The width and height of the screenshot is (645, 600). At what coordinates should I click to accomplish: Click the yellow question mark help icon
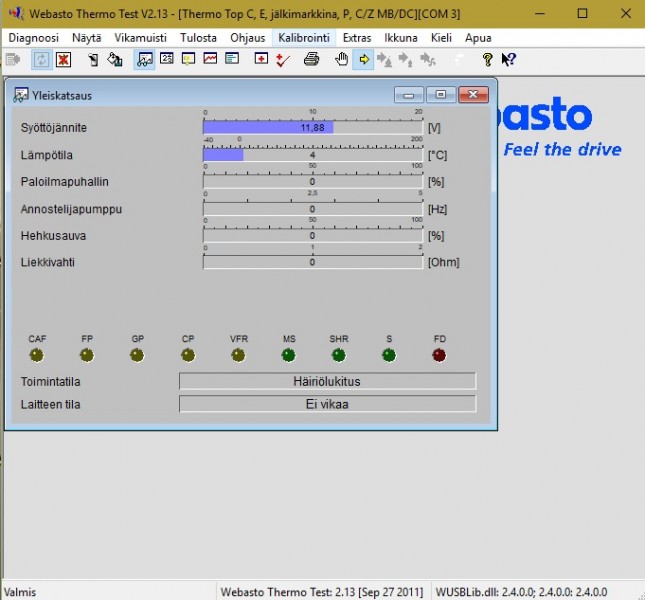487,60
